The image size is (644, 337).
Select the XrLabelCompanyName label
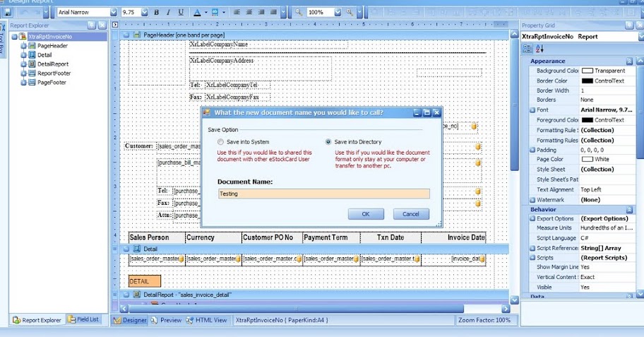coord(268,45)
